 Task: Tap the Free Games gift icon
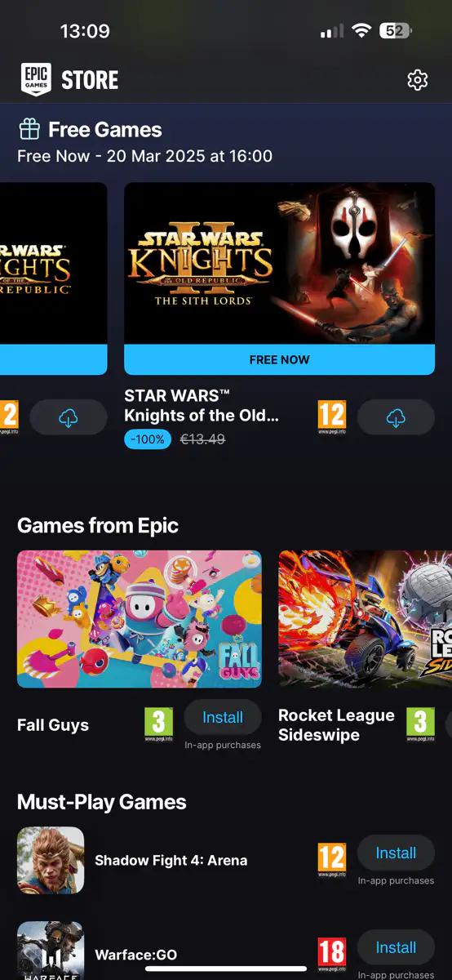[x=29, y=129]
